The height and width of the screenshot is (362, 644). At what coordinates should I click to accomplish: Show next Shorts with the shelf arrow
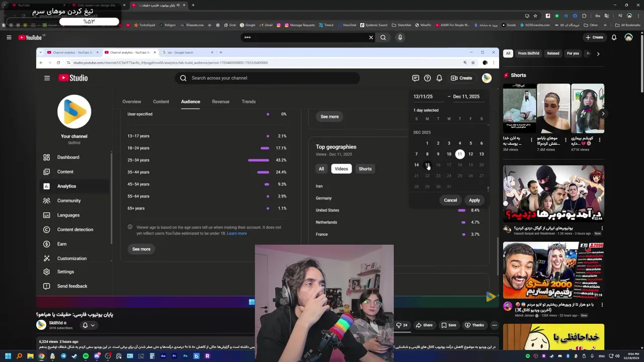tap(603, 113)
